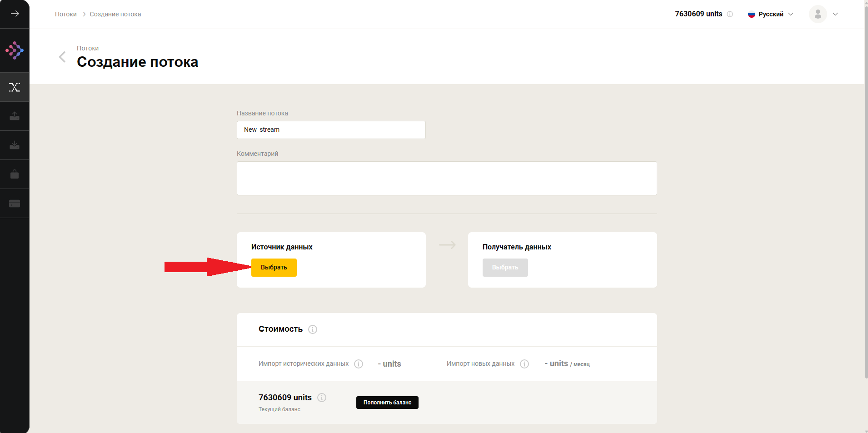Open the data destinations download icon in sidebar
Image resolution: width=868 pixels, height=433 pixels.
[x=15, y=145]
